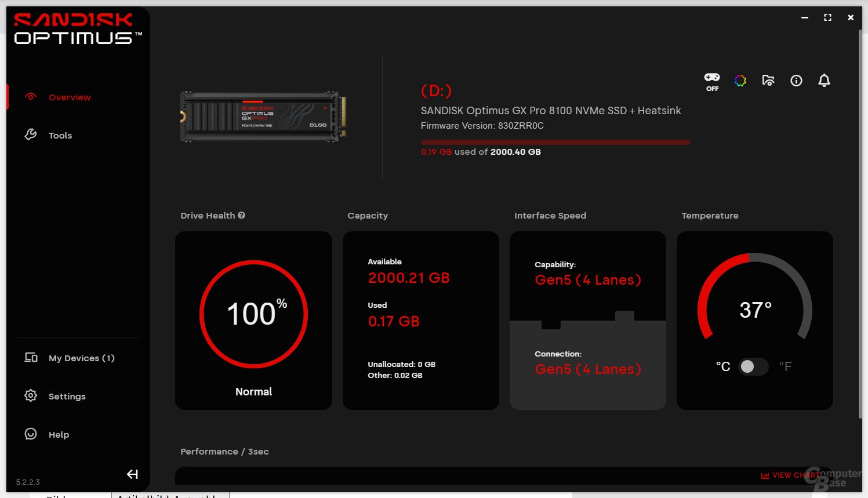Screen dimensions: 868x498
Task: Close the Sandisk Optimus window
Action: click(851, 18)
